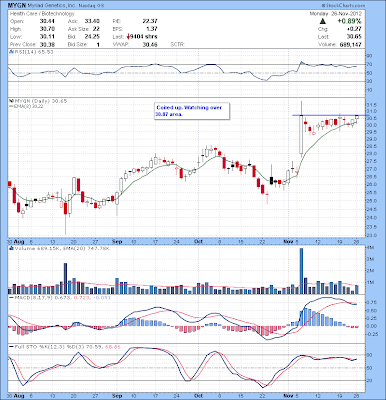Click the Health Care / Biotechnology sector text
This screenshot has height=400, width=386.
[42, 14]
